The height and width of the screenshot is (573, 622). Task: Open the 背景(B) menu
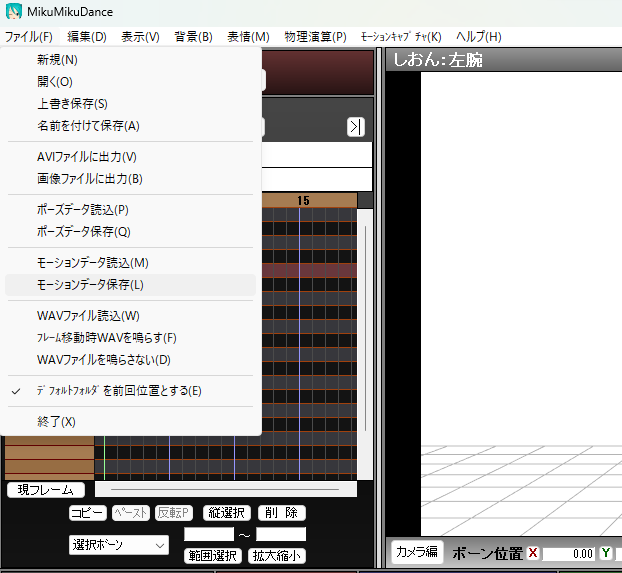click(x=194, y=37)
